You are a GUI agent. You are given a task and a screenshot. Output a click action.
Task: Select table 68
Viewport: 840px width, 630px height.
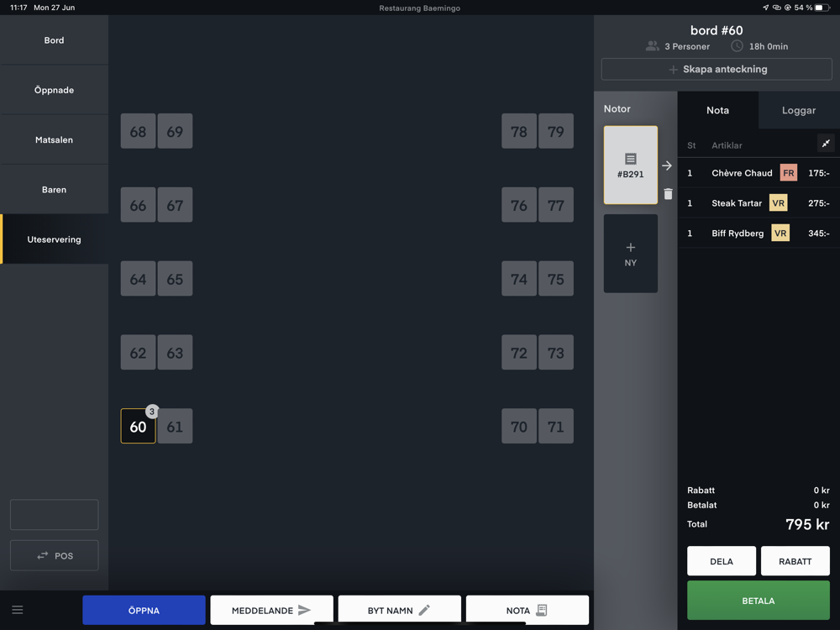pyautogui.click(x=139, y=131)
